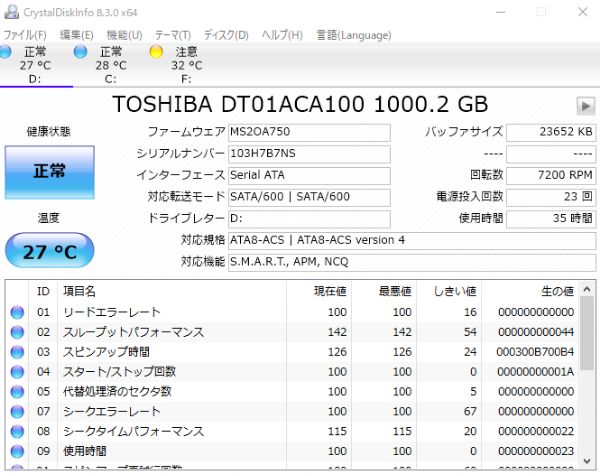Image resolution: width=600 pixels, height=474 pixels.
Task: Select the D: drive tab at 27 °C
Action: 35,65
